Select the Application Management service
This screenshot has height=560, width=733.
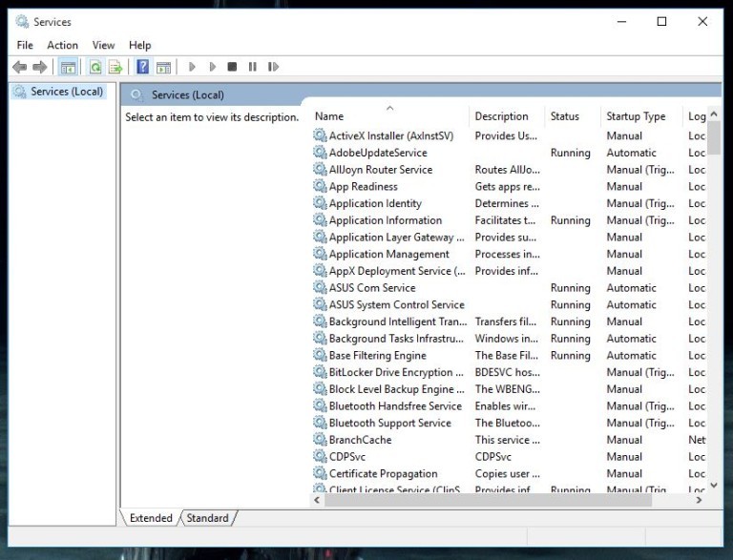(509, 254)
